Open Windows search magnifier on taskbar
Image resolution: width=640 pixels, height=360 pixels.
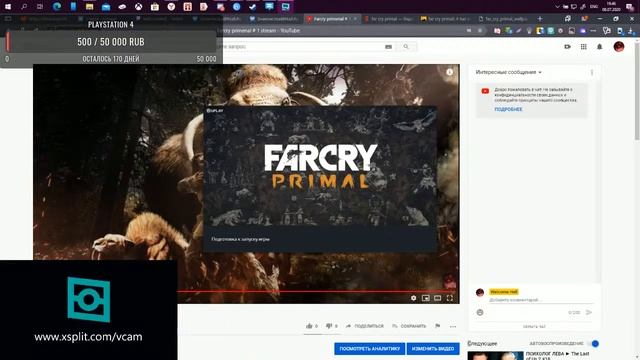tap(24, 7)
